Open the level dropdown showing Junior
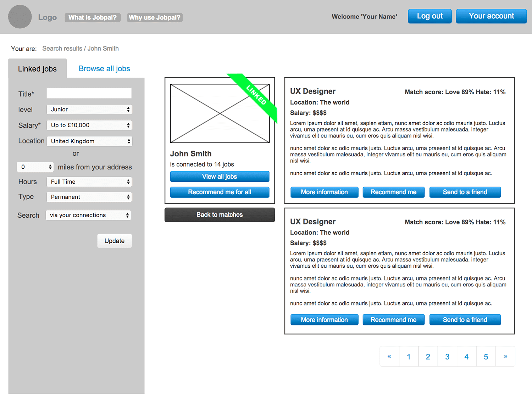532x397 pixels. tap(89, 110)
